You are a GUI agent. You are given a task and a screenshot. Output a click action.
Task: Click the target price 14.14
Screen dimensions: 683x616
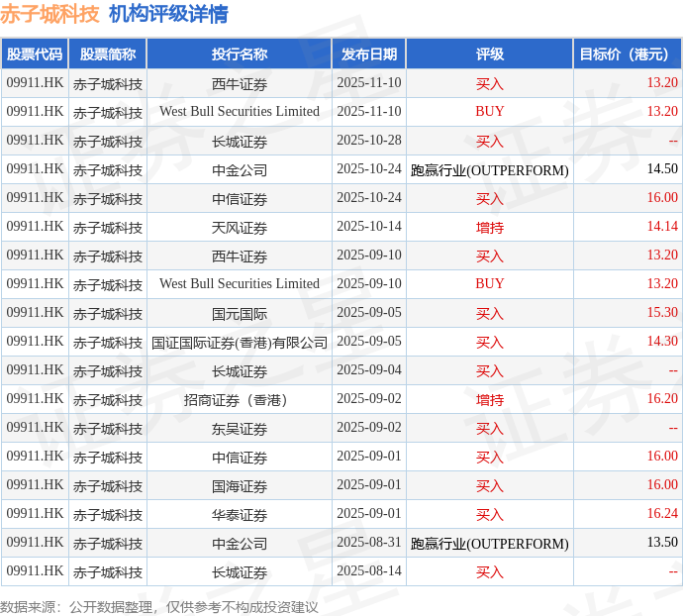point(662,227)
